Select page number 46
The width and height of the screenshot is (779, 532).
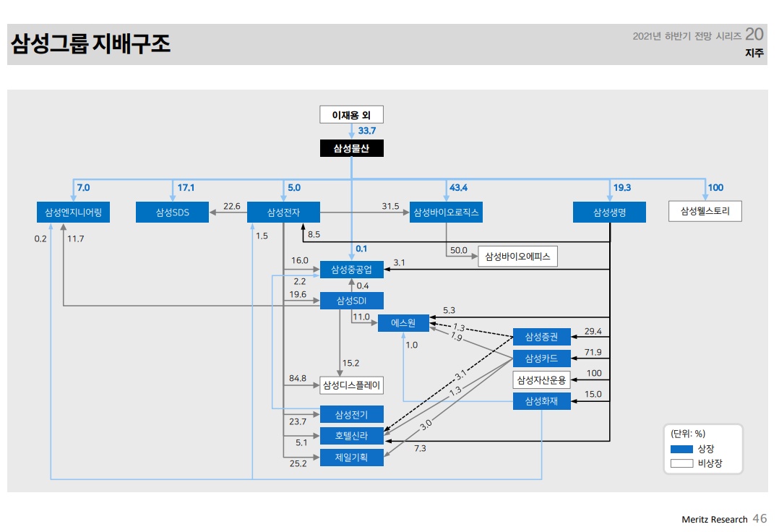tap(759, 518)
